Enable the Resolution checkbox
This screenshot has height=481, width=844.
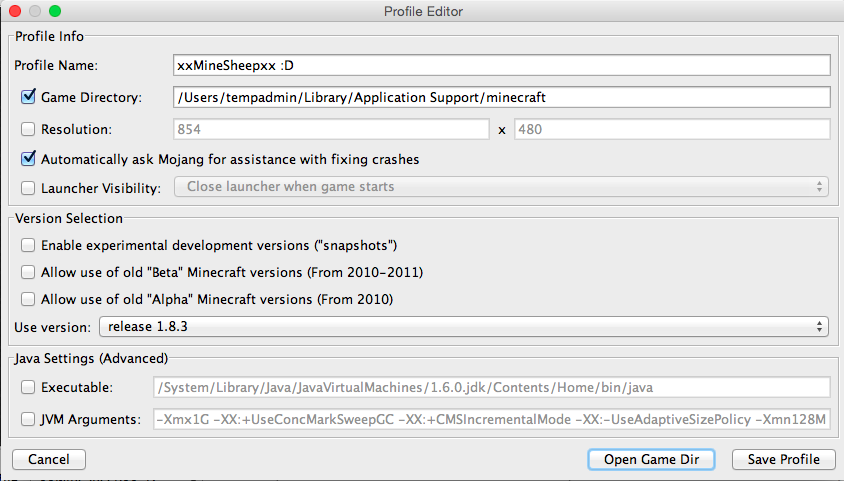28,129
